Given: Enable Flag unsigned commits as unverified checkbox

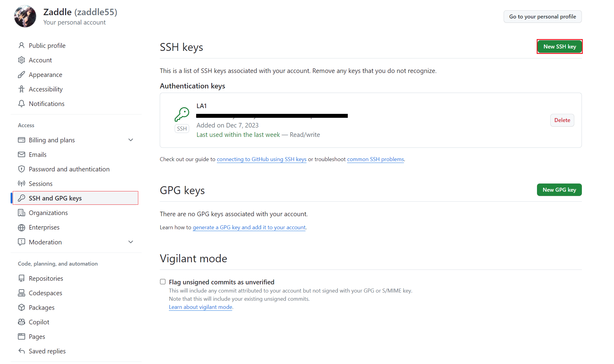Looking at the screenshot, I should tap(163, 282).
